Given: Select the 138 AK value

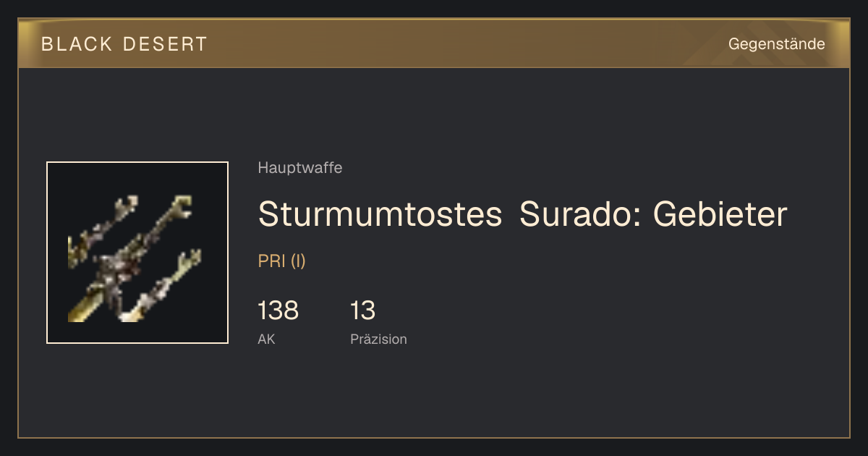Looking at the screenshot, I should pos(278,311).
